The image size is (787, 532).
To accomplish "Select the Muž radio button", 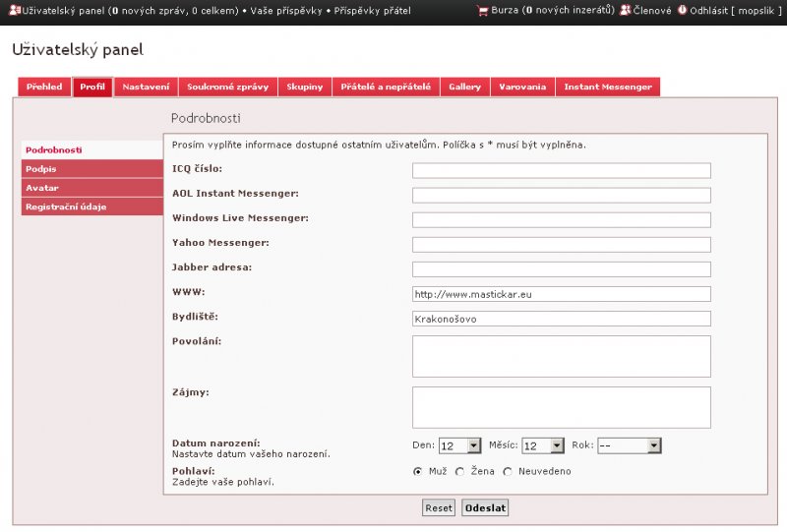I will 418,471.
